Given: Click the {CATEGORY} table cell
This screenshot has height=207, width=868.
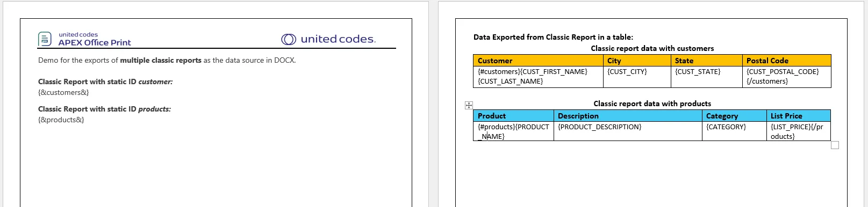Looking at the screenshot, I should pos(734,131).
